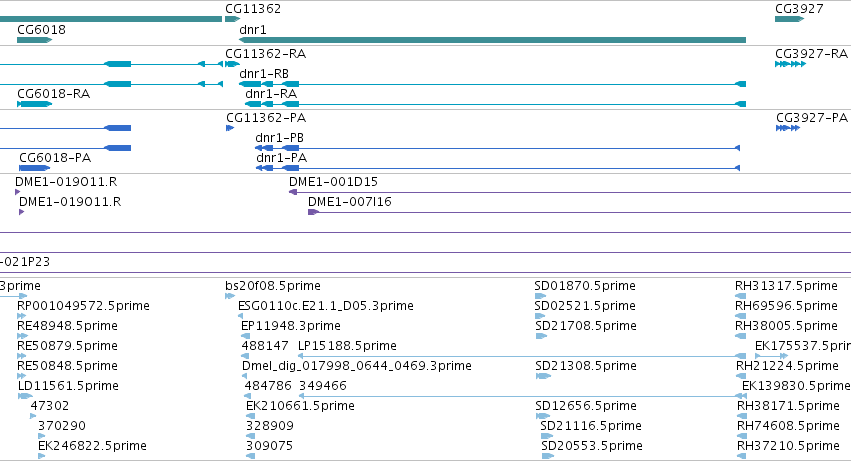Click the DME1-007I16 clone start block
Screen dimensions: 851x461
tap(313, 212)
